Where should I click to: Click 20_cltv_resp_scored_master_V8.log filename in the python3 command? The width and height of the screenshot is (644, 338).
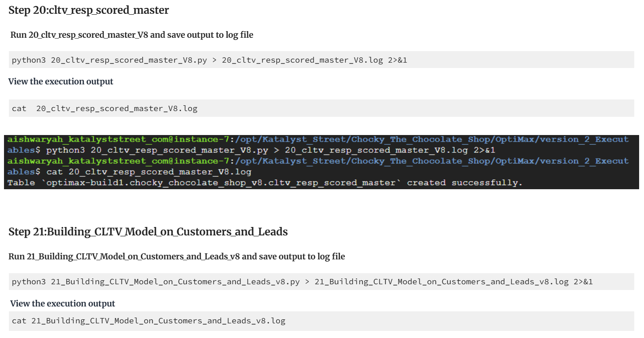tap(302, 60)
